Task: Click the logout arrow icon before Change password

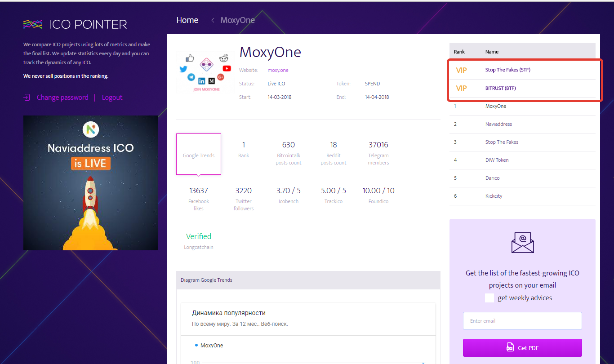Action: [27, 97]
